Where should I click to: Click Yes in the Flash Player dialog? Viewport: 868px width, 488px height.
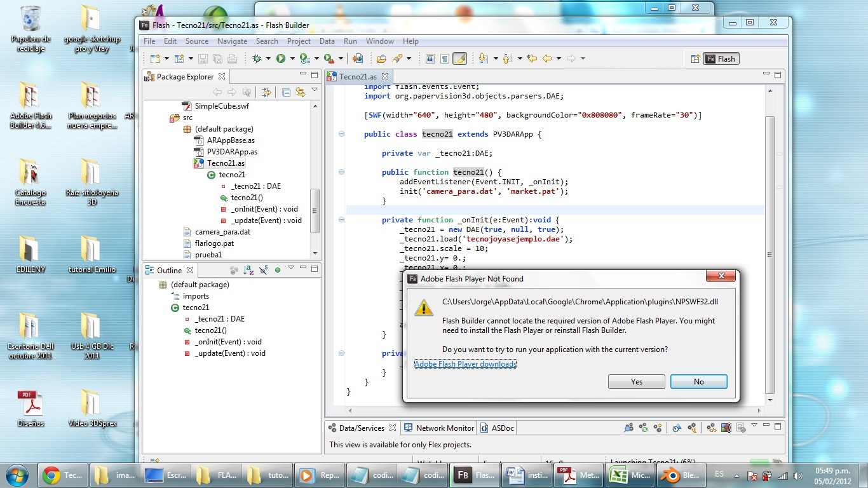point(637,381)
